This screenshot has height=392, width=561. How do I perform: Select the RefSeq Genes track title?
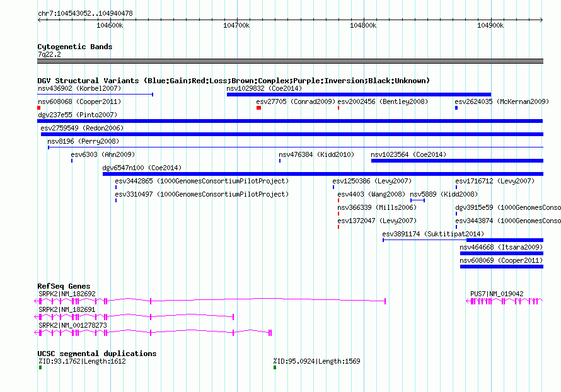click(64, 286)
